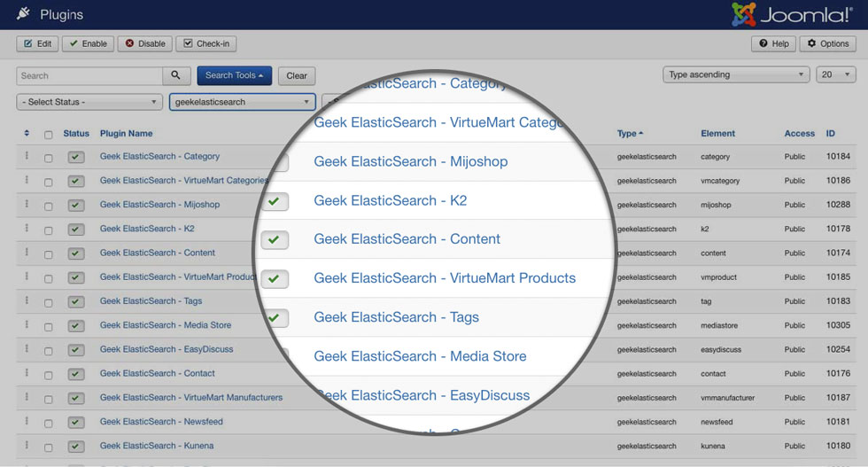Click magnified green check for Content
Viewport: 868px width, 467px height.
[x=275, y=240]
